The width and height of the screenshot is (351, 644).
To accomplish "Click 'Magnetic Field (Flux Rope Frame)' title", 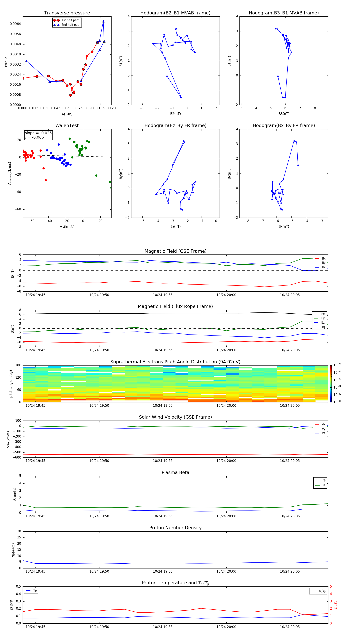I will point(175,307).
